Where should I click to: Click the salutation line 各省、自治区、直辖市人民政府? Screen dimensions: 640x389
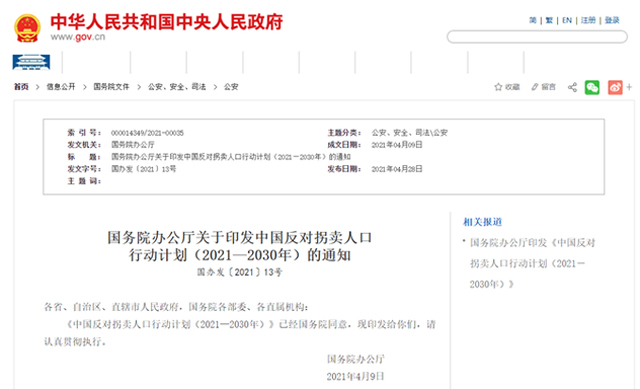(176, 307)
